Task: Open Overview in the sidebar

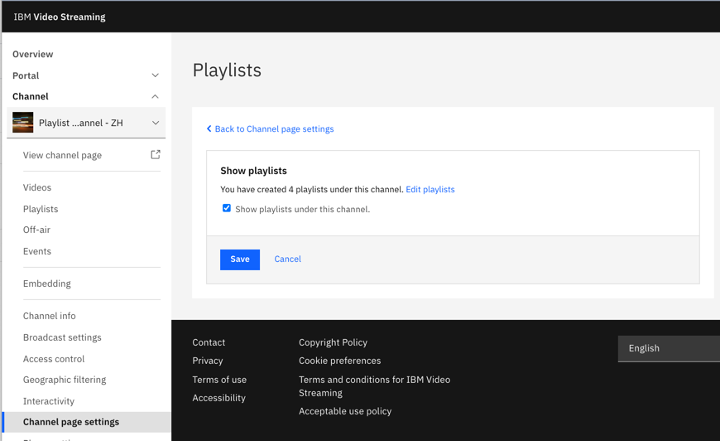Action: (x=33, y=54)
